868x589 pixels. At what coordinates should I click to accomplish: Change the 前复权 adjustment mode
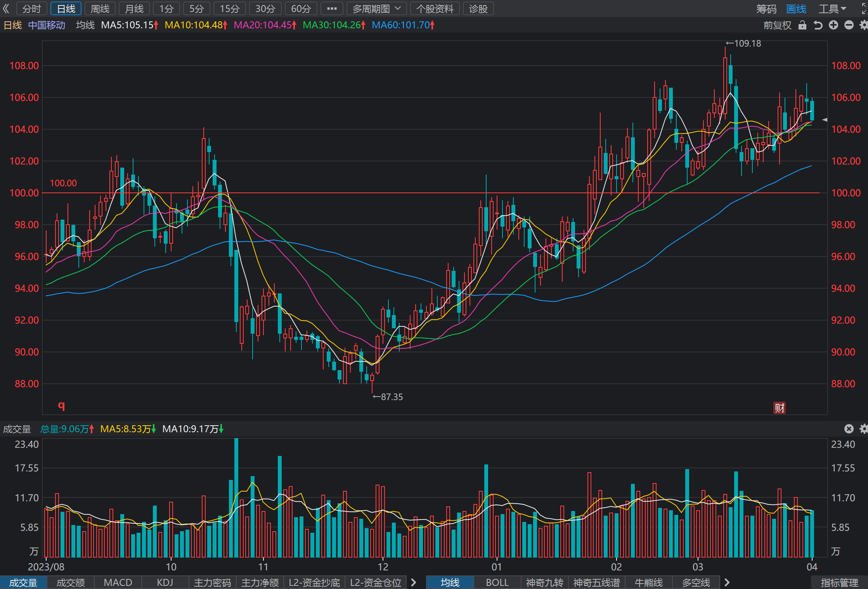coord(777,25)
